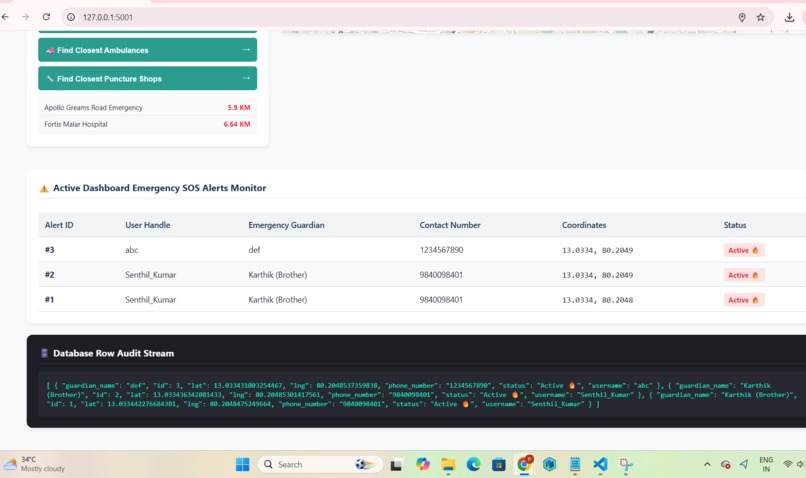Click the taskbar Search box
The height and width of the screenshot is (478, 806).
pos(320,465)
